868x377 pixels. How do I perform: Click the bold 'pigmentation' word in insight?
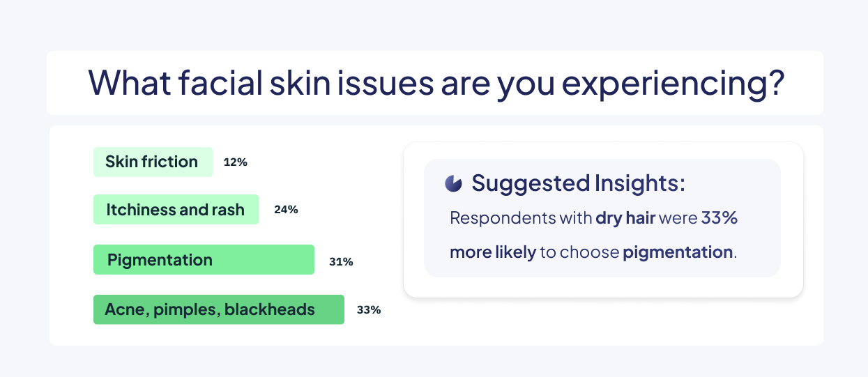[678, 252]
